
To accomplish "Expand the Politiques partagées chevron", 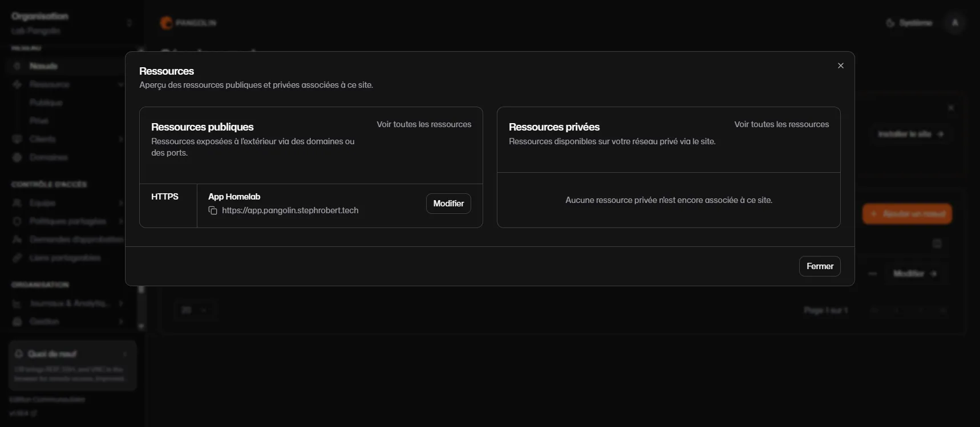I will pyautogui.click(x=121, y=221).
